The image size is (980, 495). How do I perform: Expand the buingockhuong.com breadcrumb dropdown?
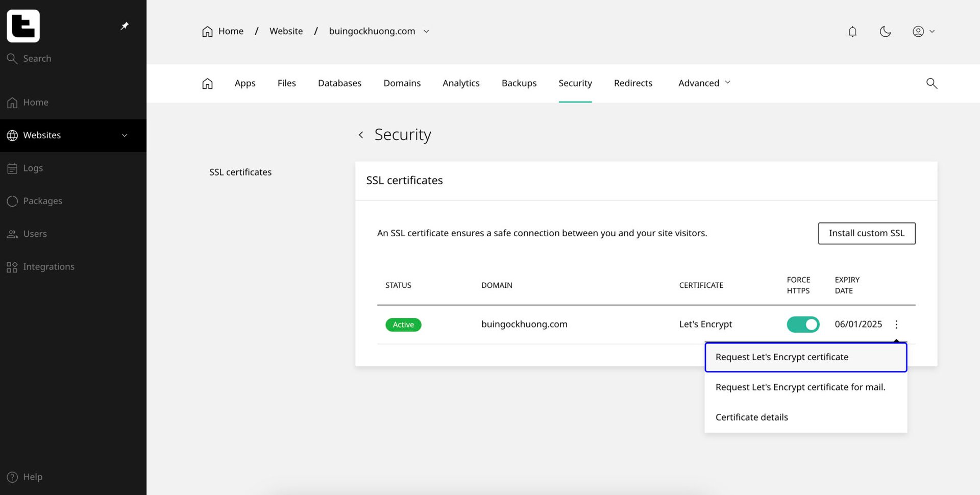click(427, 31)
